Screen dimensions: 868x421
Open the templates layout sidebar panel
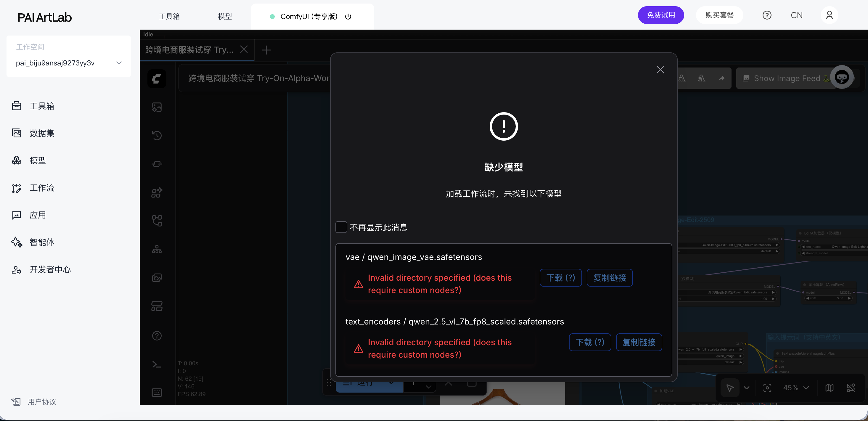click(157, 306)
